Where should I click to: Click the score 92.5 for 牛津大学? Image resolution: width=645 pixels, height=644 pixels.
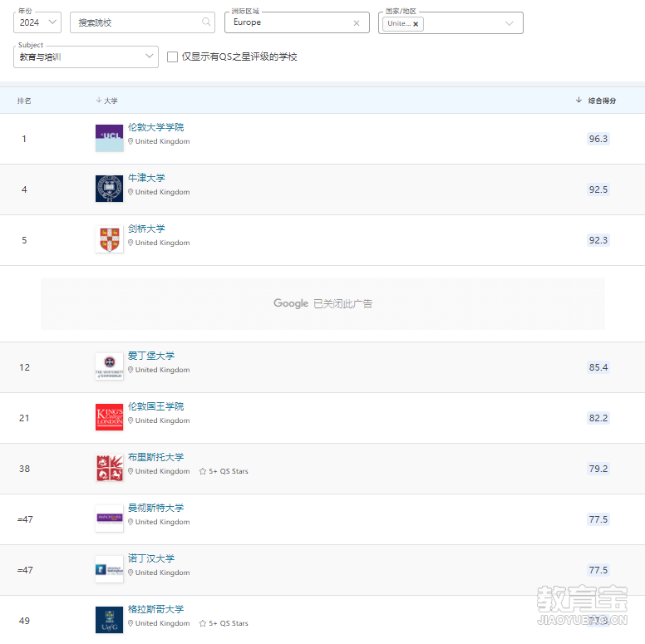click(x=598, y=189)
